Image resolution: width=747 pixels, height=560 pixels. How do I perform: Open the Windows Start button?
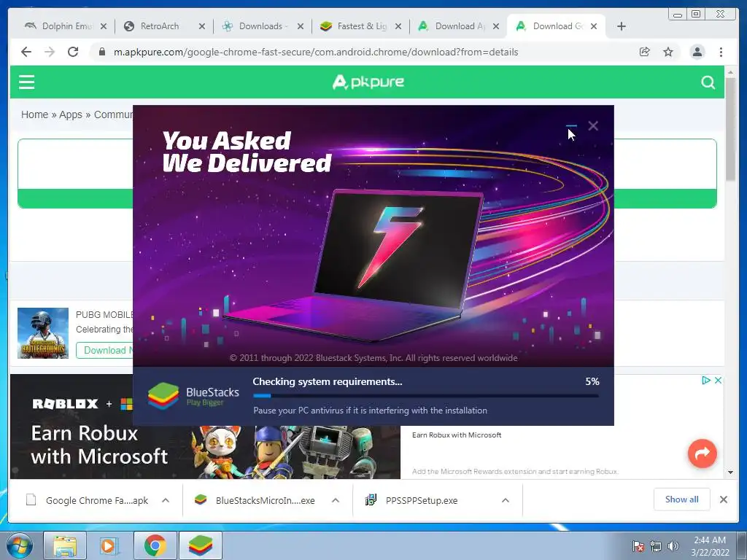point(19,546)
